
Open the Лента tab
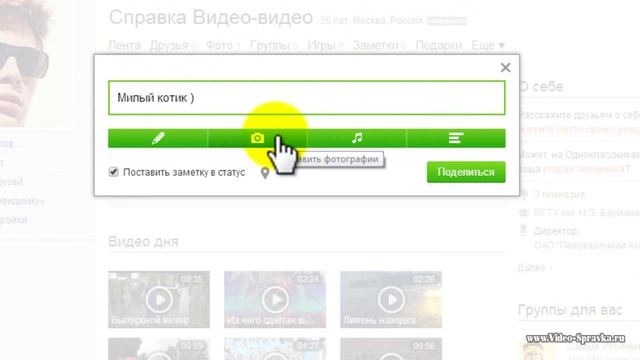[x=124, y=45]
